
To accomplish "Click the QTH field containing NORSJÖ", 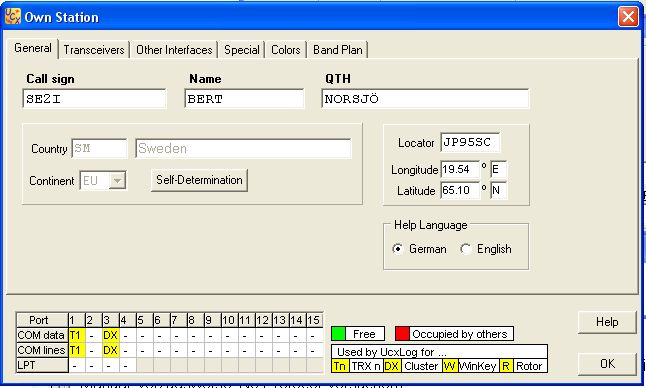I will (425, 99).
